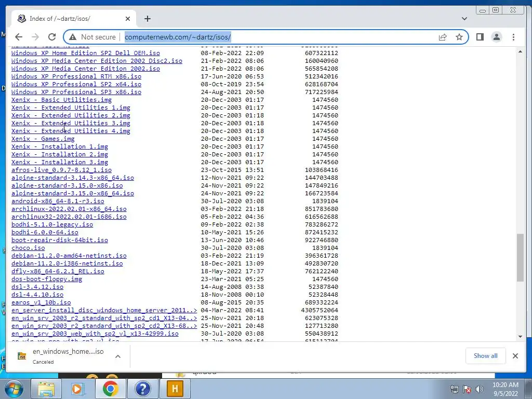Open earos_v1_10b.iso link

[41, 303]
